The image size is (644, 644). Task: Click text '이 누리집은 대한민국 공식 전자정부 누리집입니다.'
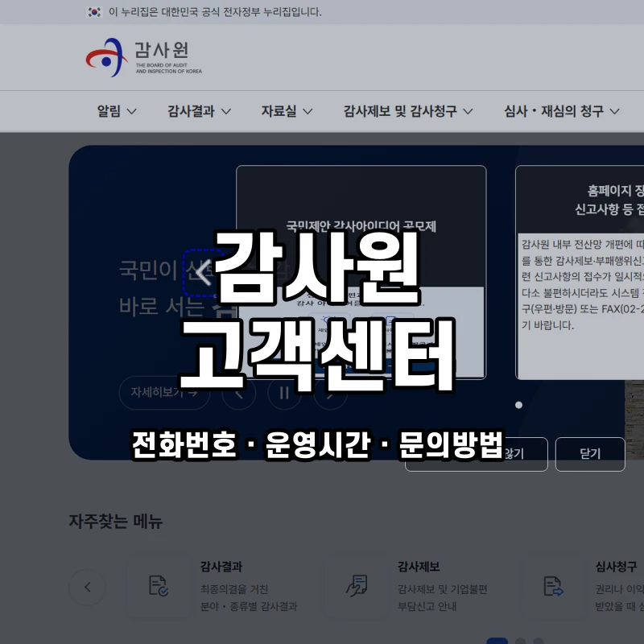pos(215,12)
